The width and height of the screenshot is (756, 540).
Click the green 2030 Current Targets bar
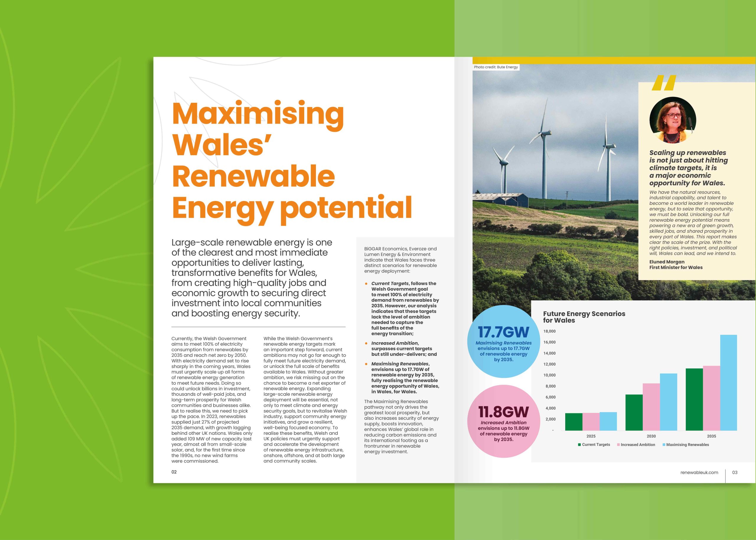(634, 413)
